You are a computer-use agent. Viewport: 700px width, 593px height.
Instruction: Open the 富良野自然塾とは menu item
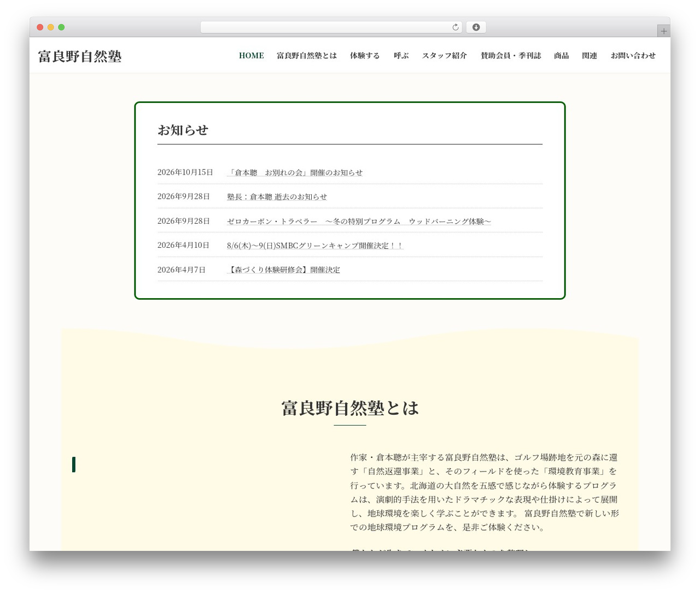coord(307,55)
